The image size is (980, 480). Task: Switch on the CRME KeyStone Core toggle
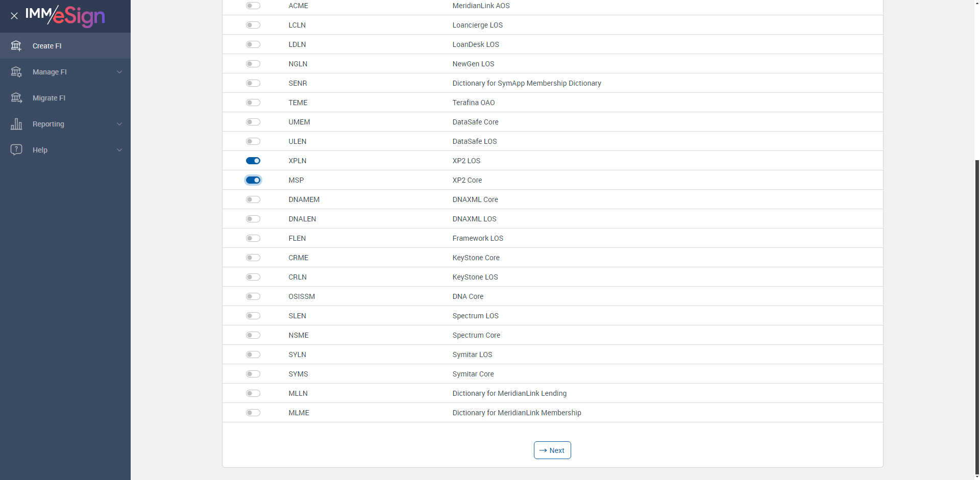click(253, 258)
